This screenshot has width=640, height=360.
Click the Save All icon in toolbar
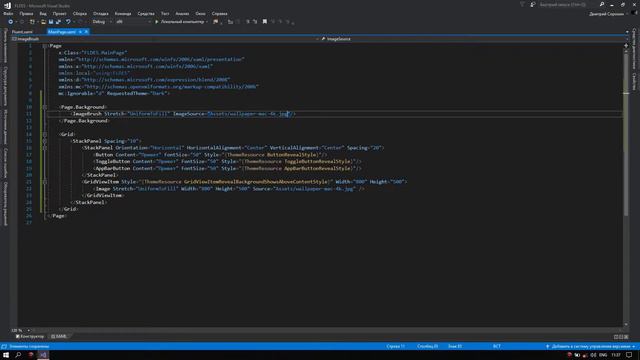click(x=58, y=22)
